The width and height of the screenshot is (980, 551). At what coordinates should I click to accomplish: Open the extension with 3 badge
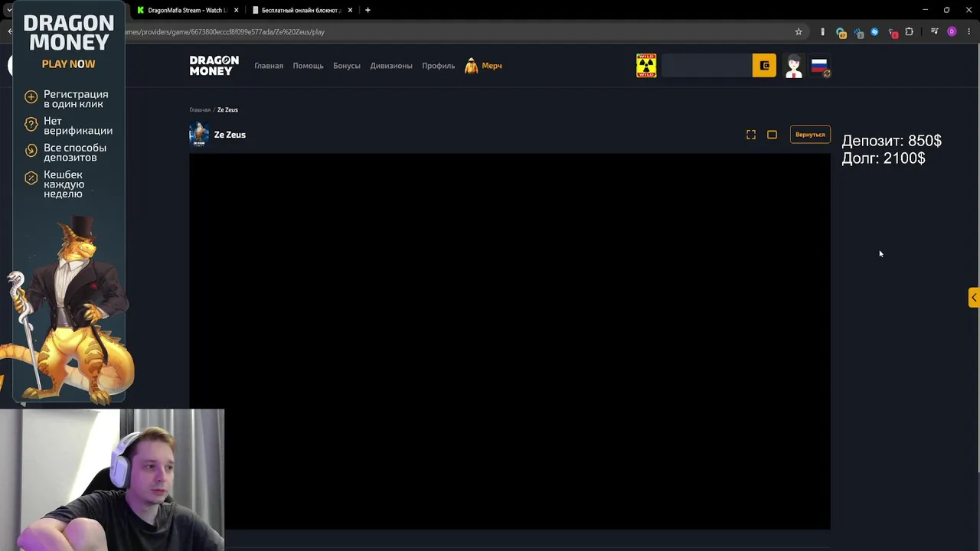(858, 32)
